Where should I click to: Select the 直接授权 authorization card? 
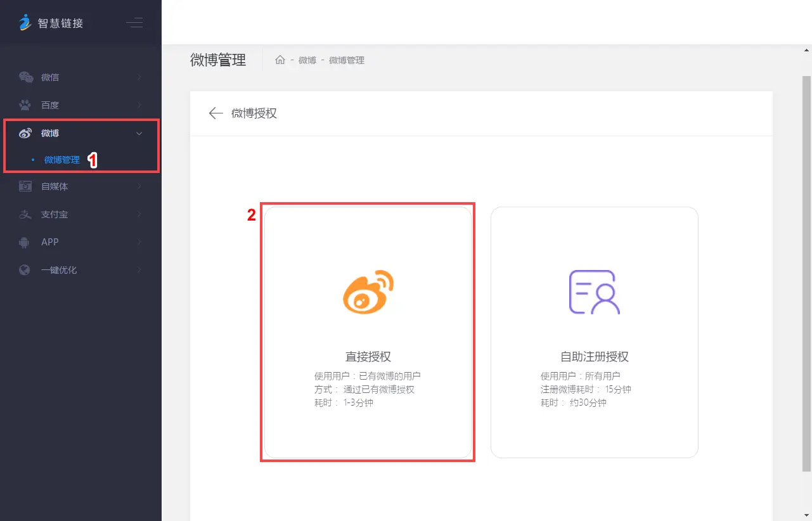click(x=368, y=332)
